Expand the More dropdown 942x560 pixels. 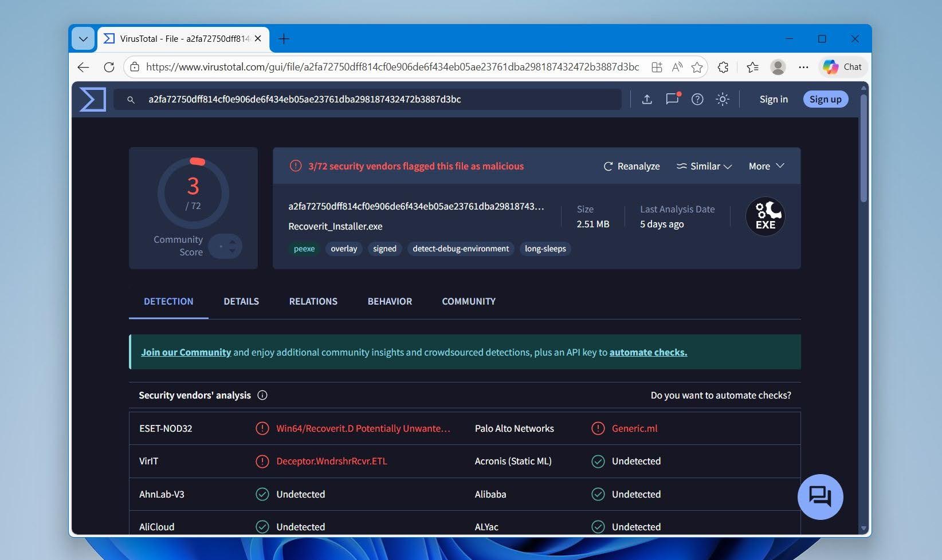tap(766, 166)
